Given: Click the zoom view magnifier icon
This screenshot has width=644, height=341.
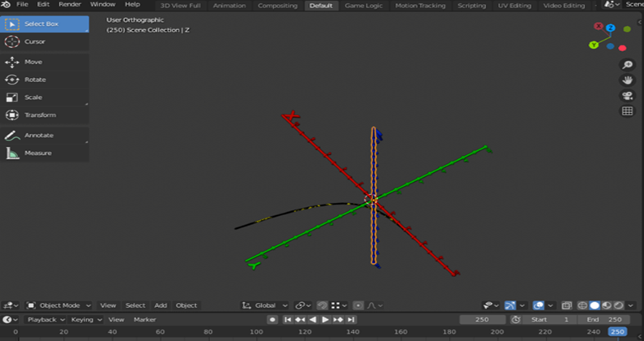Looking at the screenshot, I should [627, 65].
